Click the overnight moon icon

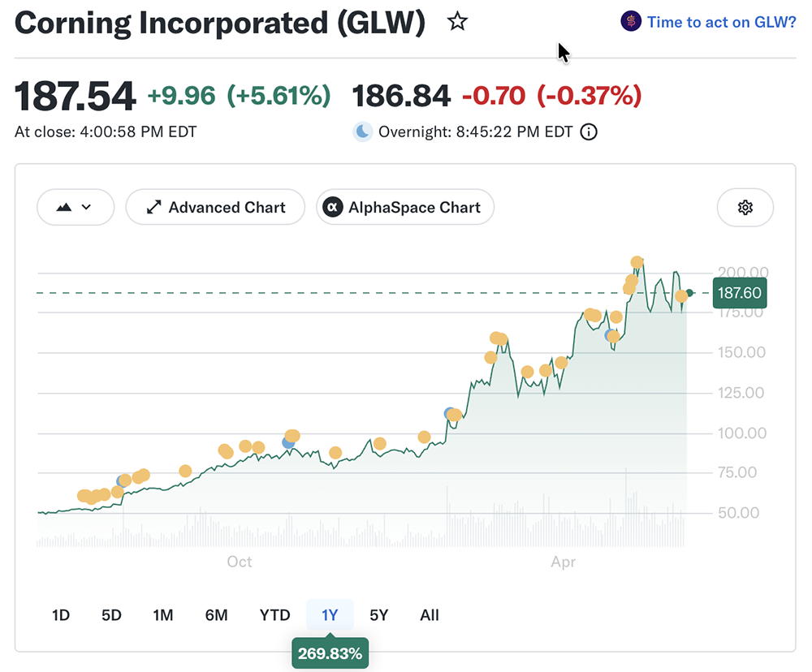click(362, 131)
